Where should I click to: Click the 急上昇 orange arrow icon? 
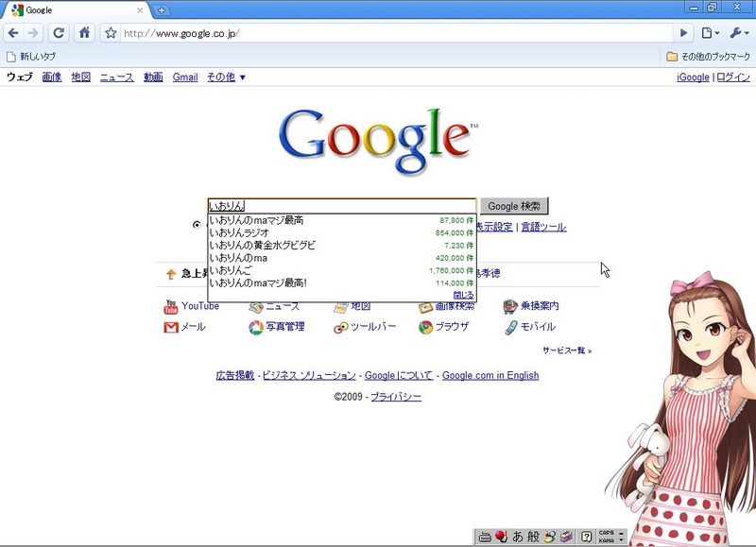click(x=171, y=274)
